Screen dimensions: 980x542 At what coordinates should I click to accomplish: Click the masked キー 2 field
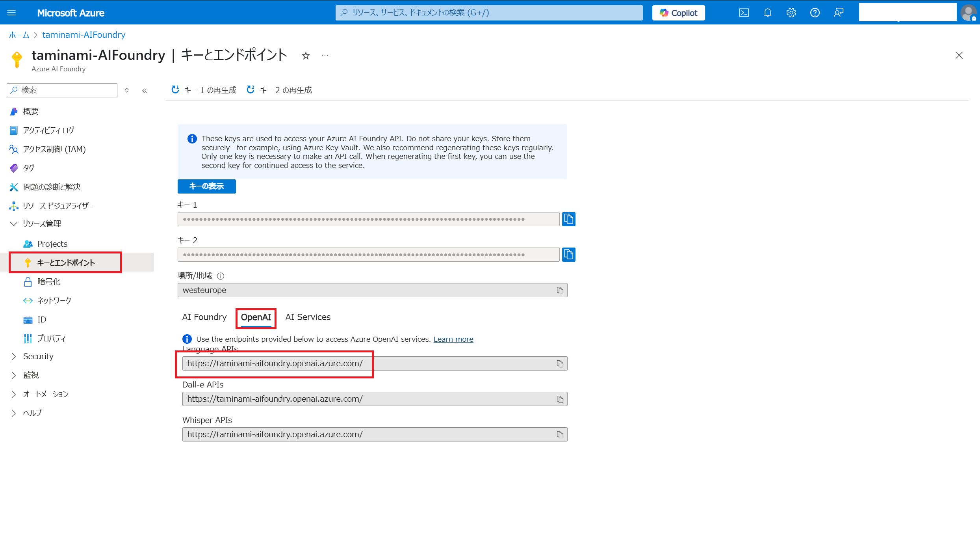point(368,255)
